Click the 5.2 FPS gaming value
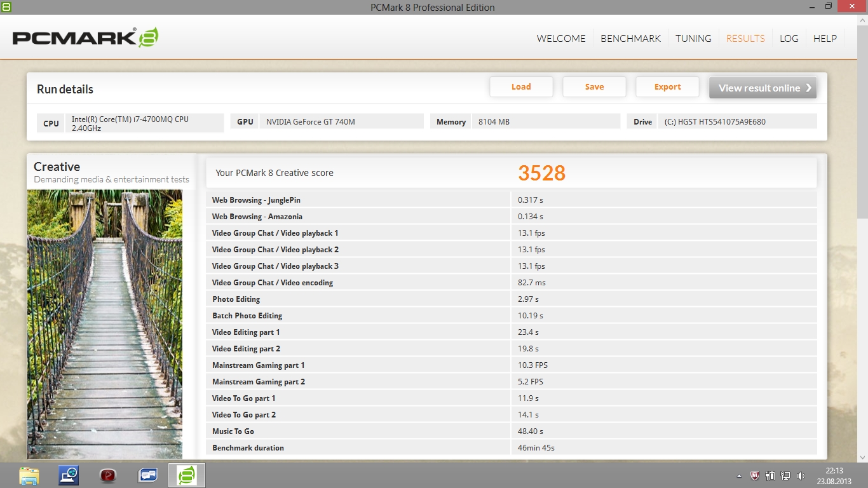This screenshot has width=868, height=488. pyautogui.click(x=531, y=382)
